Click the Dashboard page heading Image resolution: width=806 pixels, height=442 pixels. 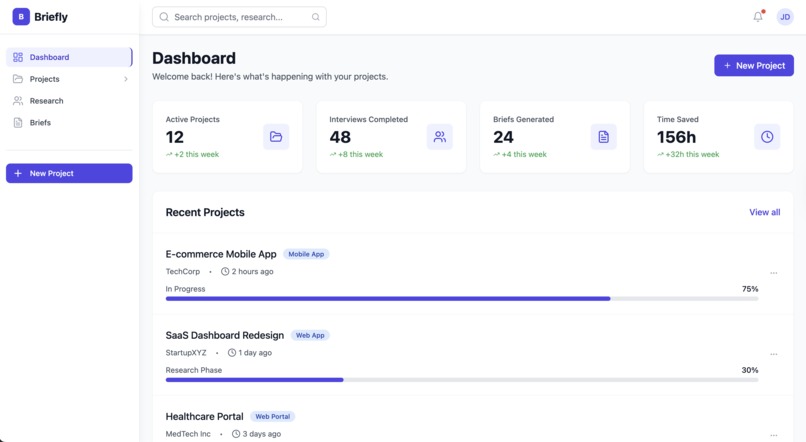(194, 58)
